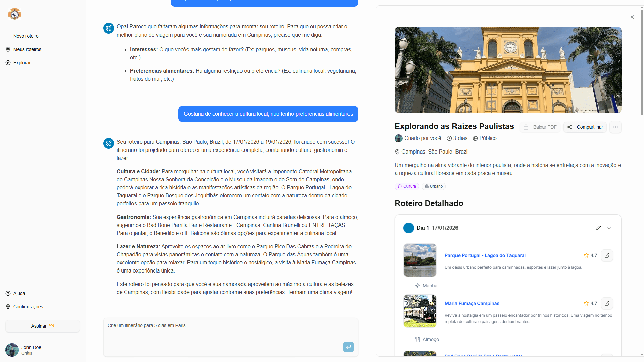Close the itinerary side panel
The height and width of the screenshot is (362, 644).
632,17
